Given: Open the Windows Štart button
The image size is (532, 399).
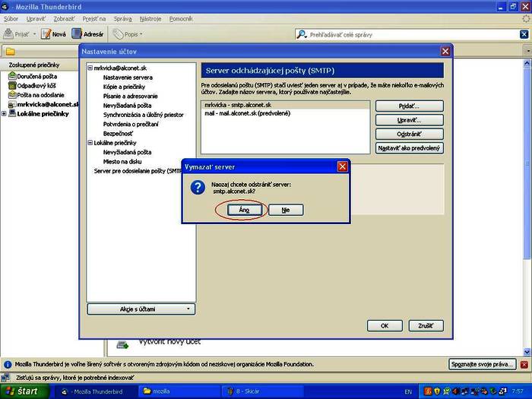Looking at the screenshot, I should tap(24, 391).
